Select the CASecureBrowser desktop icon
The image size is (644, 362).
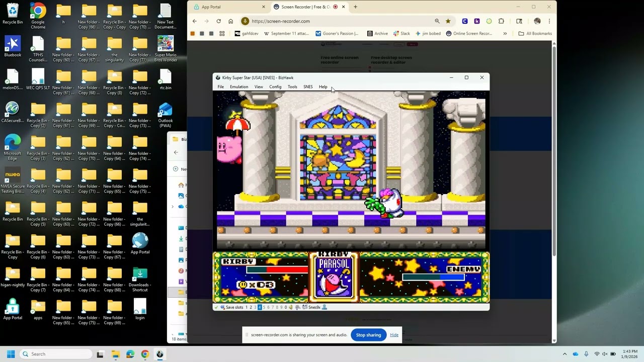13,113
